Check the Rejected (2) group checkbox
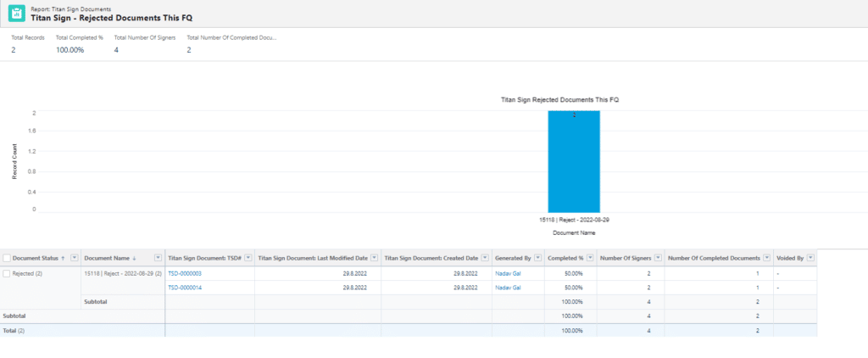The height and width of the screenshot is (358, 868). [8, 274]
